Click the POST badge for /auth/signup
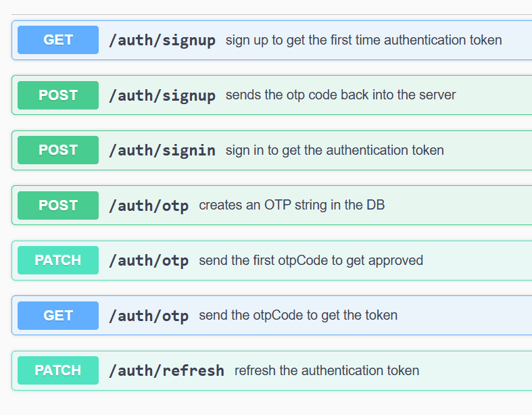Image resolution: width=532 pixels, height=415 pixels. tap(58, 95)
